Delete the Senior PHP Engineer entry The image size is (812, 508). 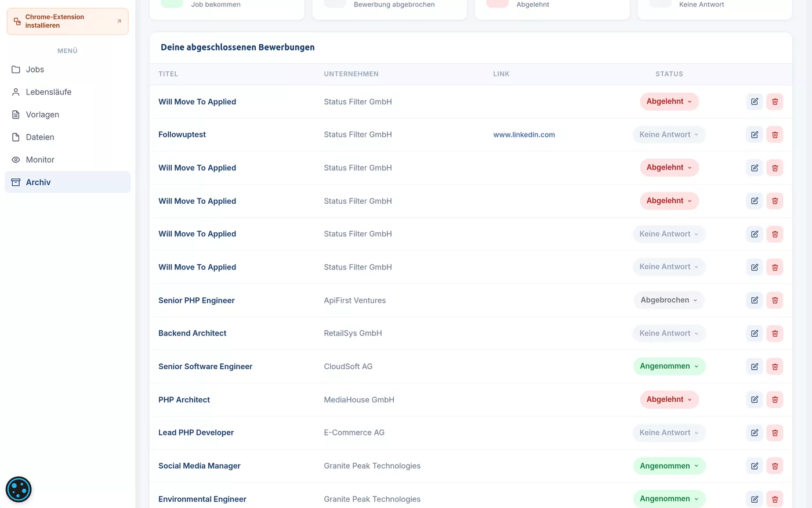(x=775, y=300)
